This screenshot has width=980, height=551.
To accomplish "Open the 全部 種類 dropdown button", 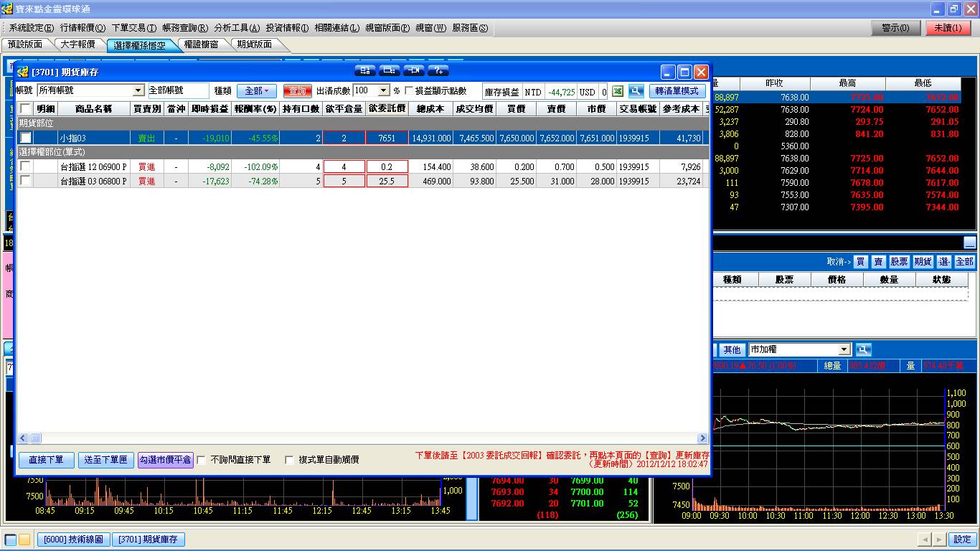I will (257, 91).
